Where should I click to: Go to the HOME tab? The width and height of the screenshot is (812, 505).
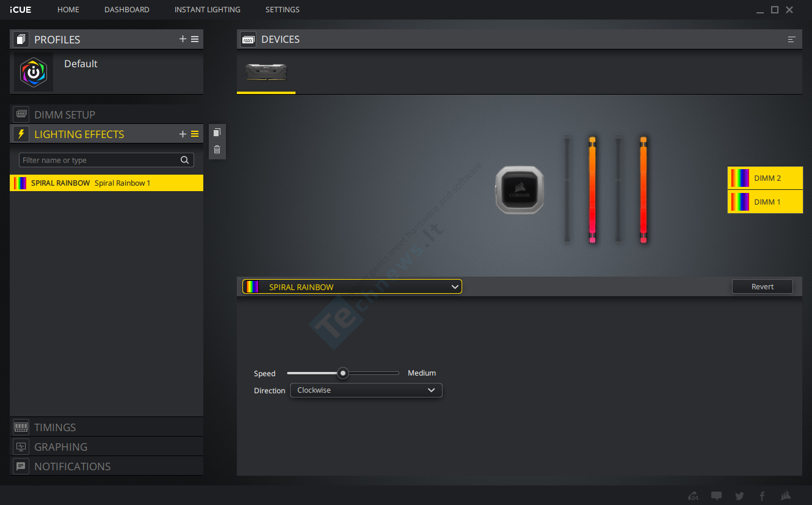[x=68, y=10]
